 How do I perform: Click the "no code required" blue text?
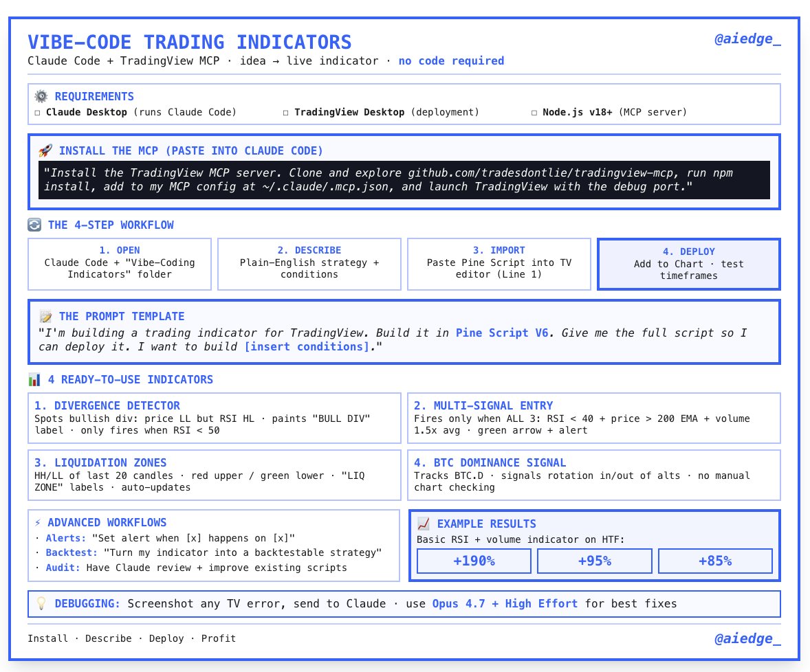click(x=451, y=61)
